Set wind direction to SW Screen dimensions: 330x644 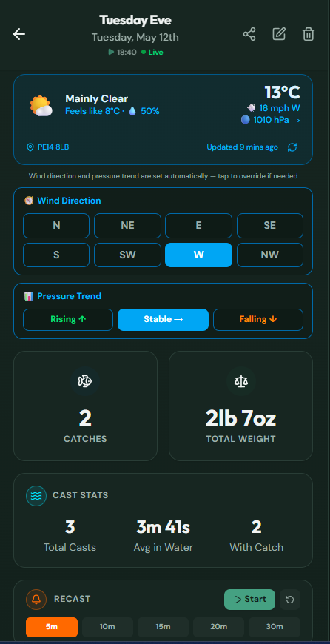[x=127, y=255]
